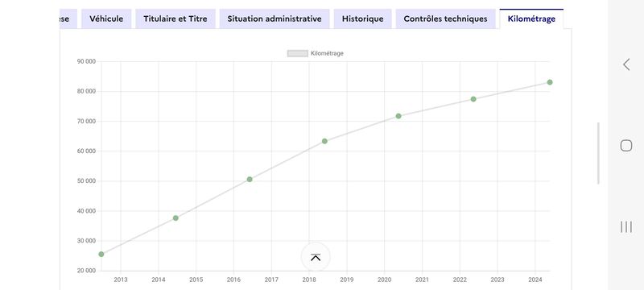Click the 2022 data point near 77 000
644x290 pixels.
[473, 99]
